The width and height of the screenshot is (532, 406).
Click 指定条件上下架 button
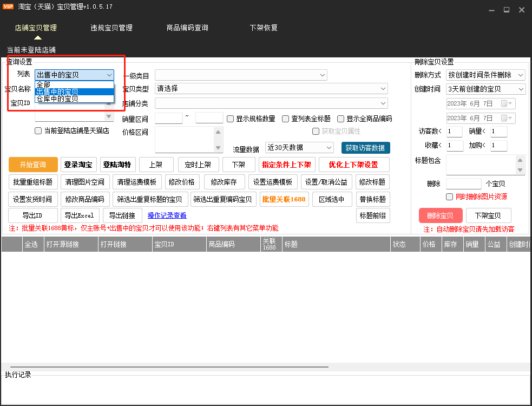point(287,165)
